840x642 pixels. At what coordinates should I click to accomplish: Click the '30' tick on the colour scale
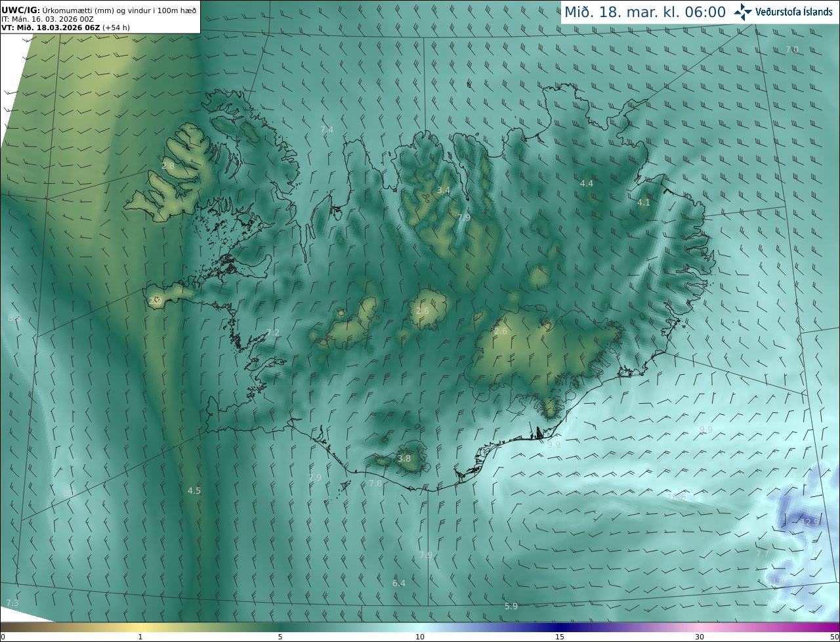click(700, 637)
